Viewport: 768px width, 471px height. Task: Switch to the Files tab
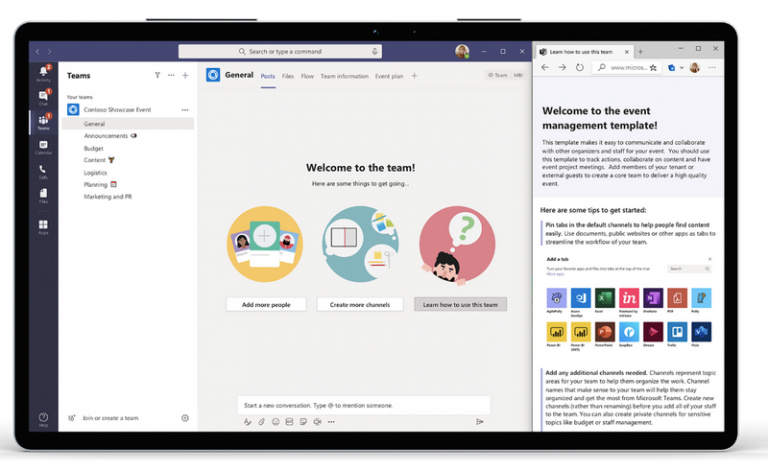tap(288, 76)
